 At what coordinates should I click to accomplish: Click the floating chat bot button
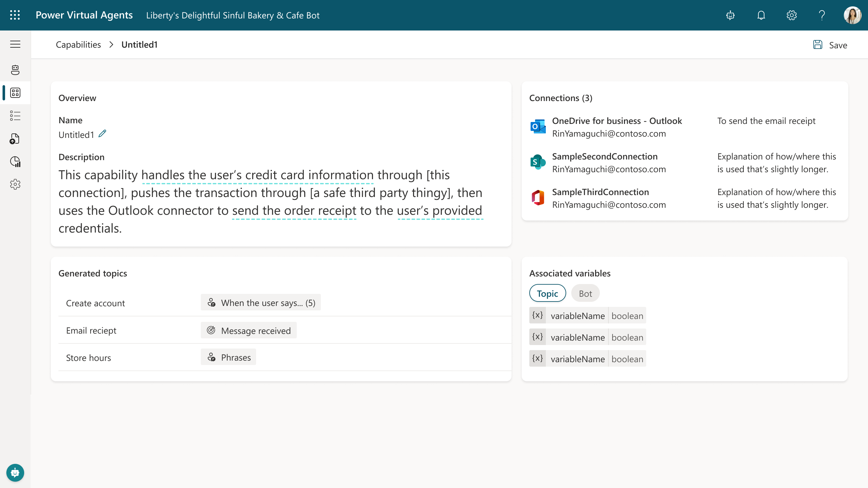pos(15,472)
